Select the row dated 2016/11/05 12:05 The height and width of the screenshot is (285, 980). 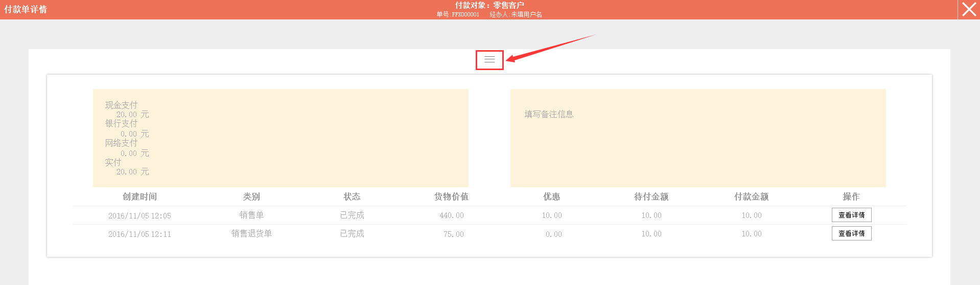tap(139, 215)
